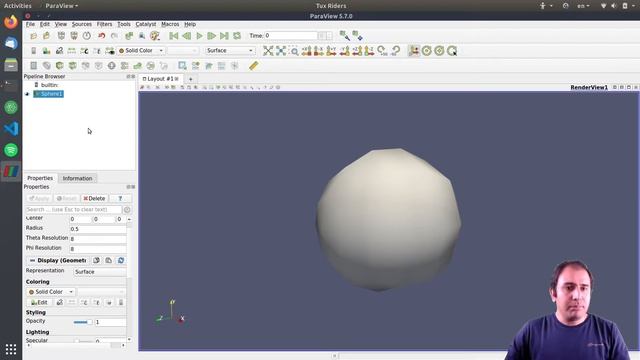Apply the Slice filter icon
Image resolution: width=640 pixels, height=360 pixels.
click(x=73, y=66)
